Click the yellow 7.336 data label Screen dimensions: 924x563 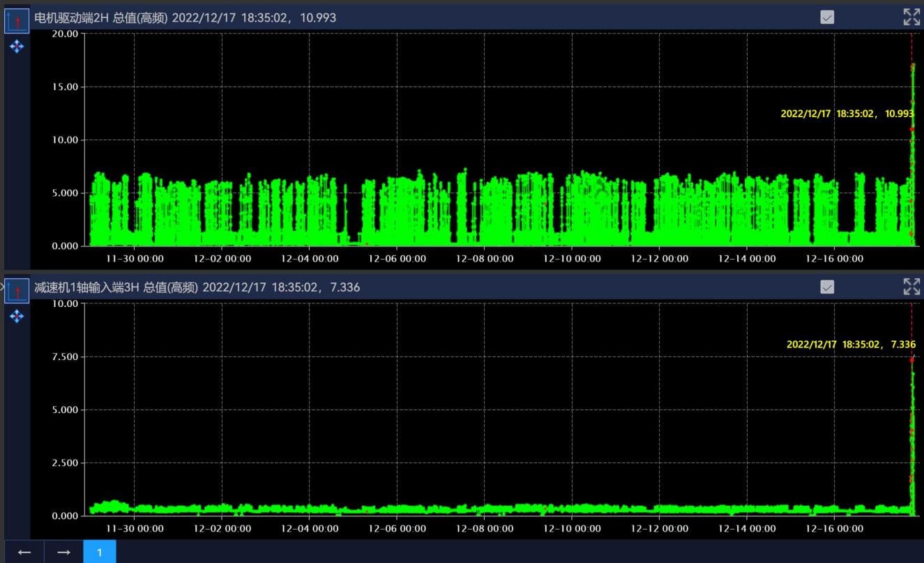851,344
